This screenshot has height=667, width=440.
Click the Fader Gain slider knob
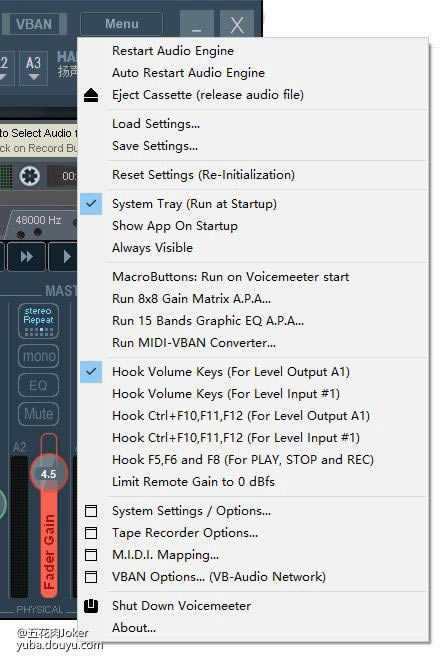click(49, 473)
